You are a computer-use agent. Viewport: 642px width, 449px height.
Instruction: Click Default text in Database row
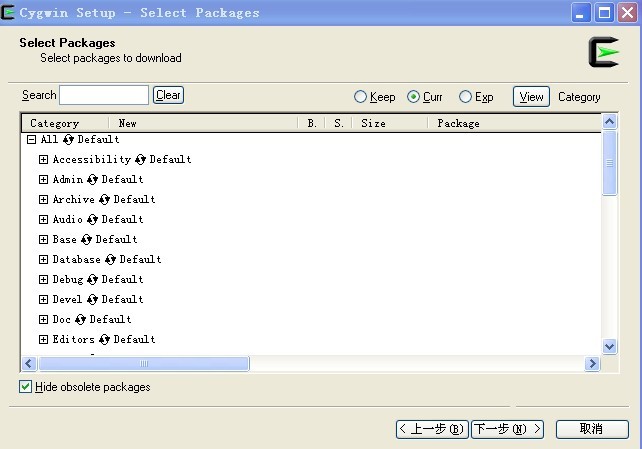click(x=140, y=260)
